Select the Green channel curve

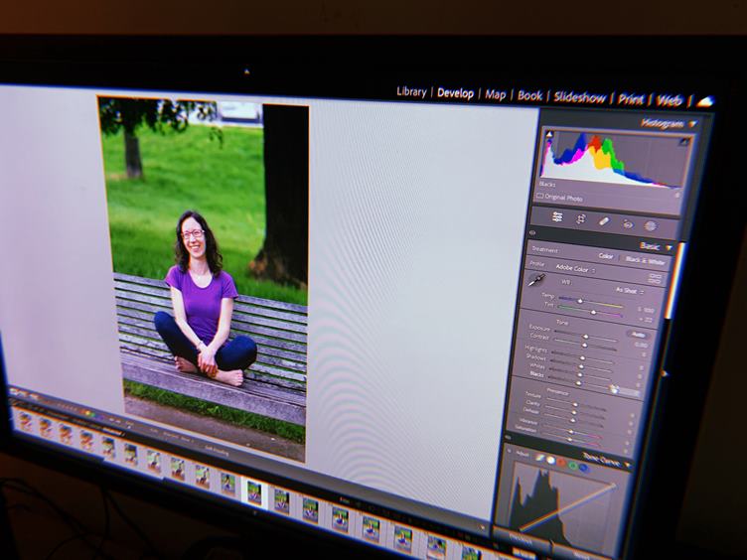point(573,466)
